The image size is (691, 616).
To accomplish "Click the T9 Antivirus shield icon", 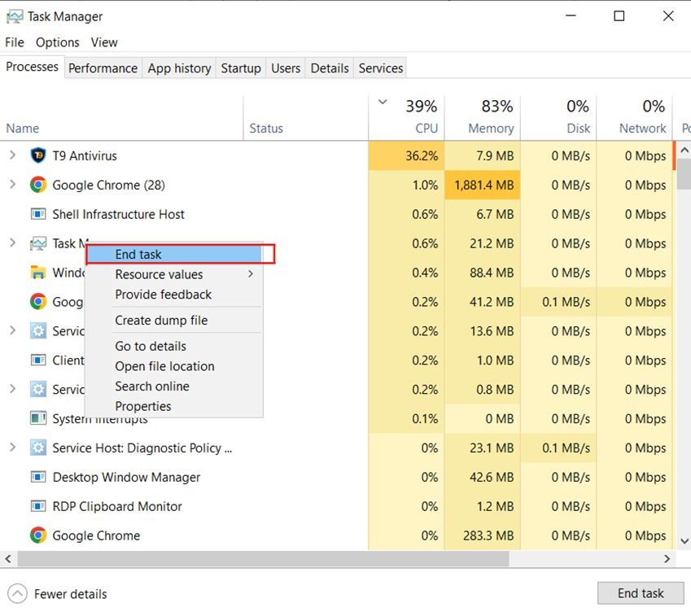I will pos(37,155).
